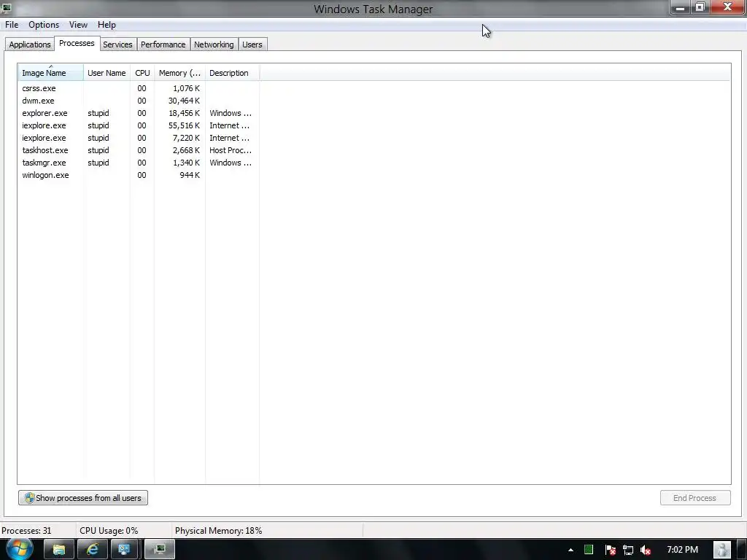Switch to the Networking tab

pos(214,44)
